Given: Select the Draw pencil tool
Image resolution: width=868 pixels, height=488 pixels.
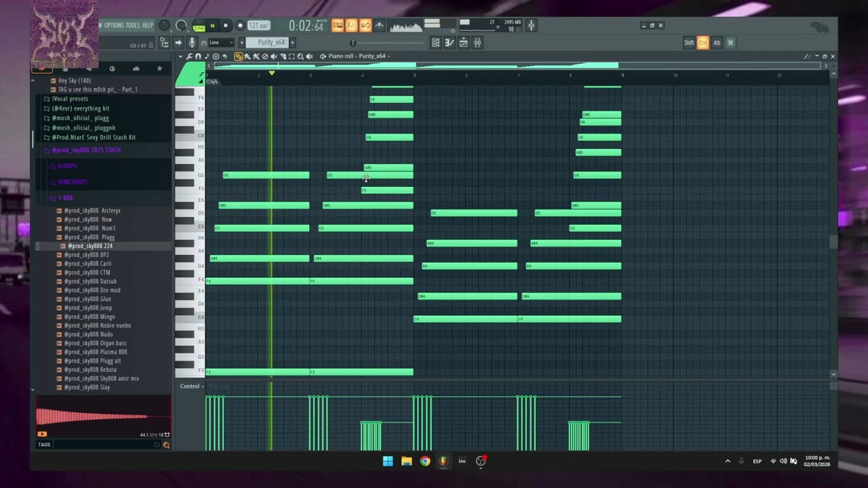Looking at the screenshot, I should coord(238,56).
